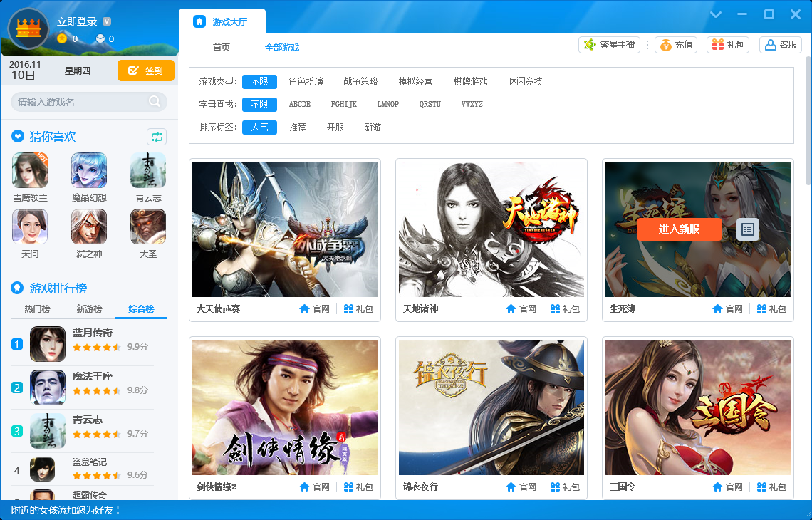Expand the V badge next to 立即登录

click(107, 21)
